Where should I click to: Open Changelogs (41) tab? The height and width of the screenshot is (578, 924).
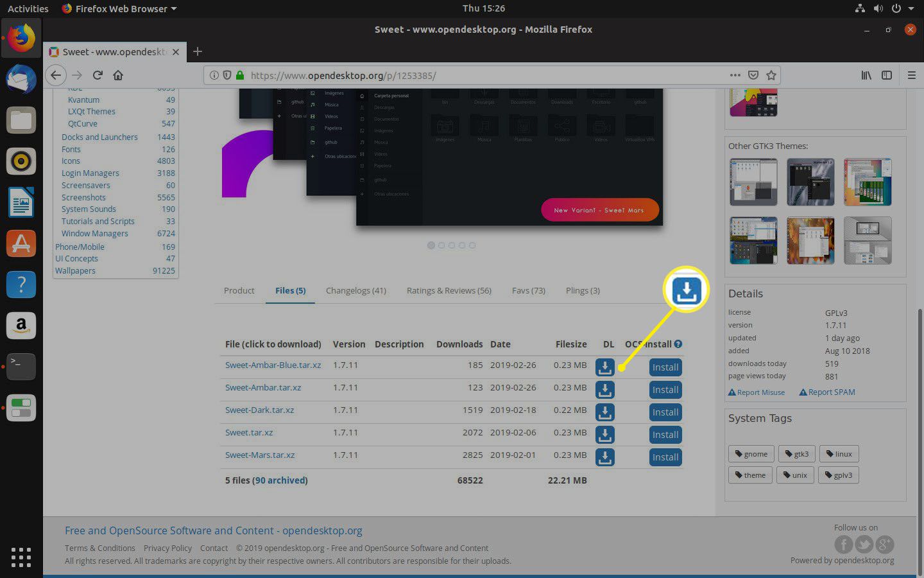coord(356,290)
